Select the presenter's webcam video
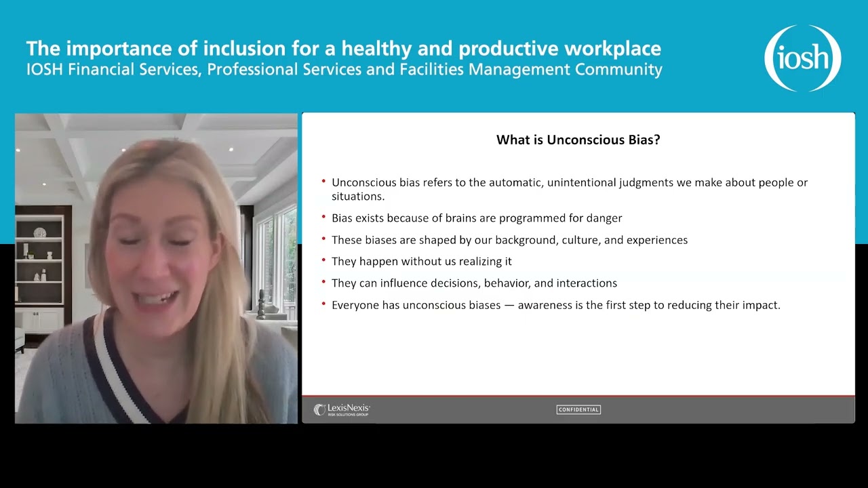 [156, 268]
